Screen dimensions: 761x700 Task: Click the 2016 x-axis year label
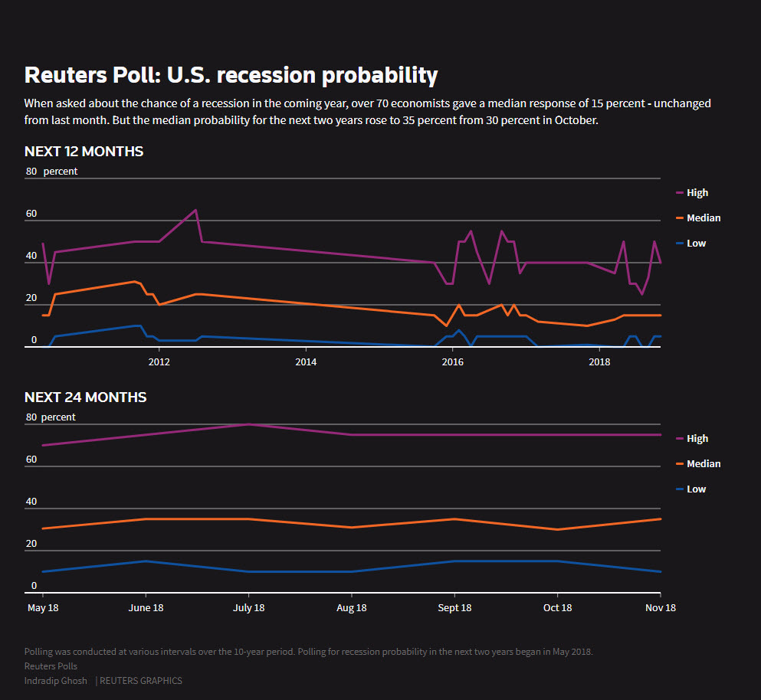[x=453, y=361]
